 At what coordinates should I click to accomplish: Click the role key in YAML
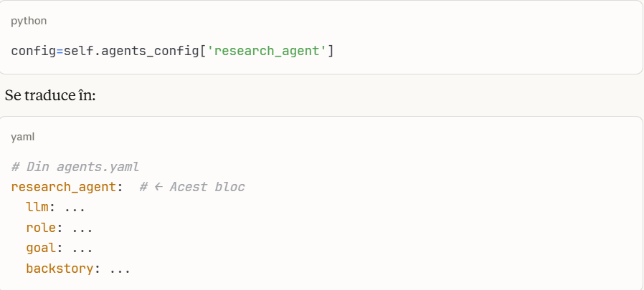coord(41,228)
